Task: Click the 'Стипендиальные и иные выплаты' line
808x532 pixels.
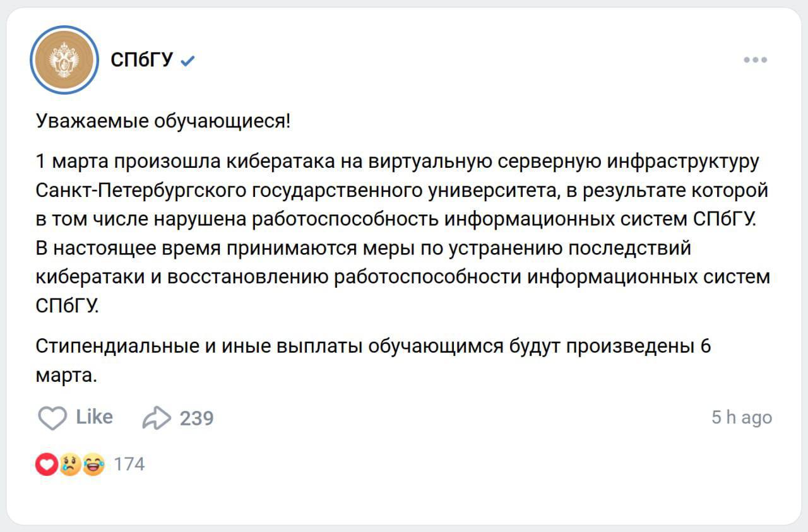Action: tap(374, 346)
